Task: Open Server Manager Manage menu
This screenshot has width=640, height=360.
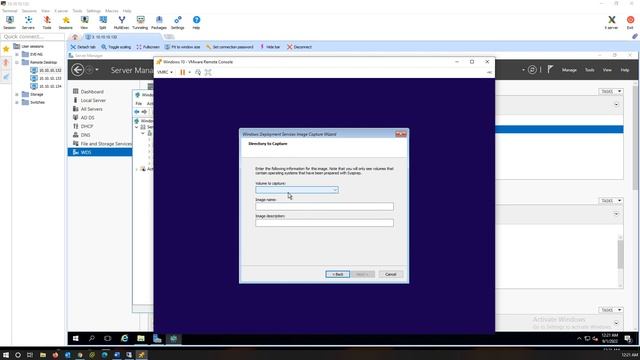Action: 569,70
